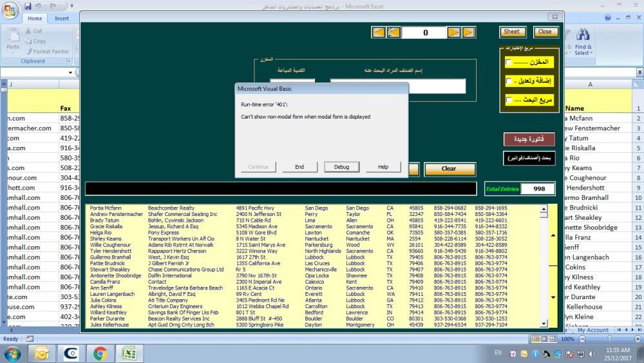Click the yellow spin button up arrow
644x363 pixels.
(x=553, y=235)
